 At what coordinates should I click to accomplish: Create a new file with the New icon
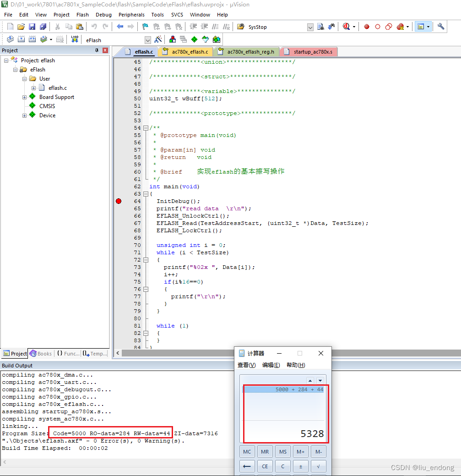click(x=10, y=27)
